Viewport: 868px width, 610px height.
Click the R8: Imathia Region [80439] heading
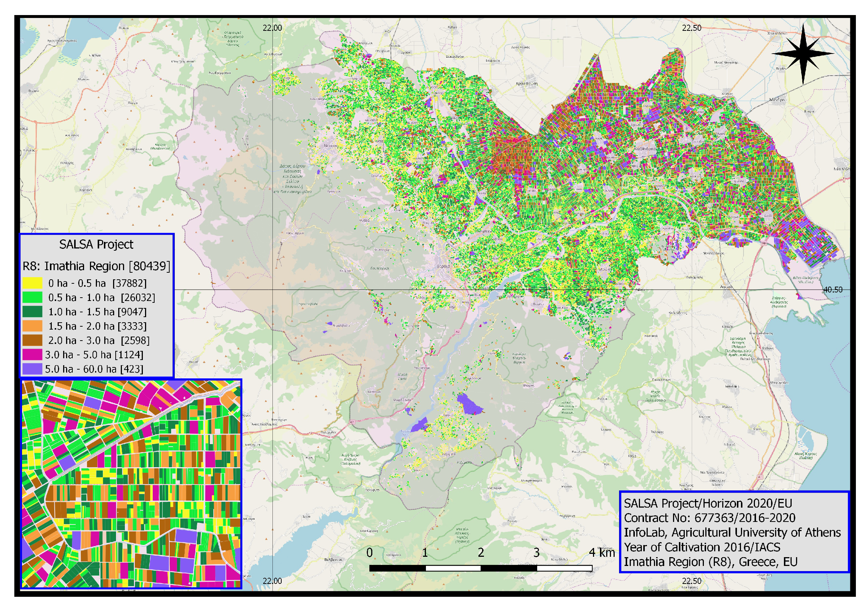pyautogui.click(x=97, y=266)
